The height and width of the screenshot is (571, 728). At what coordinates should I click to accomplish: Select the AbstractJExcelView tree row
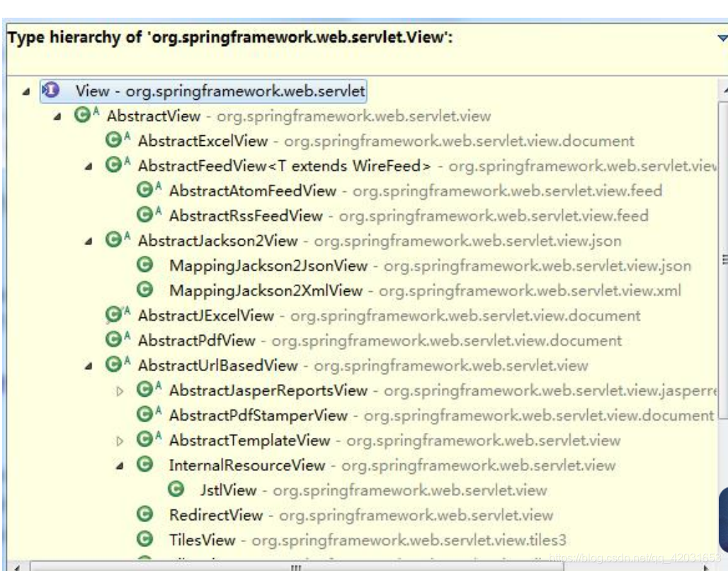[372, 315]
